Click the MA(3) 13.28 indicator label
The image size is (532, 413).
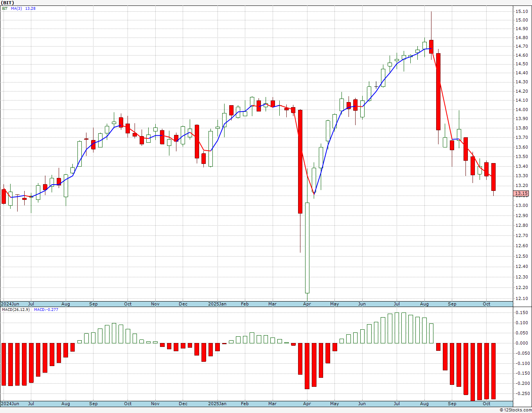(23, 8)
